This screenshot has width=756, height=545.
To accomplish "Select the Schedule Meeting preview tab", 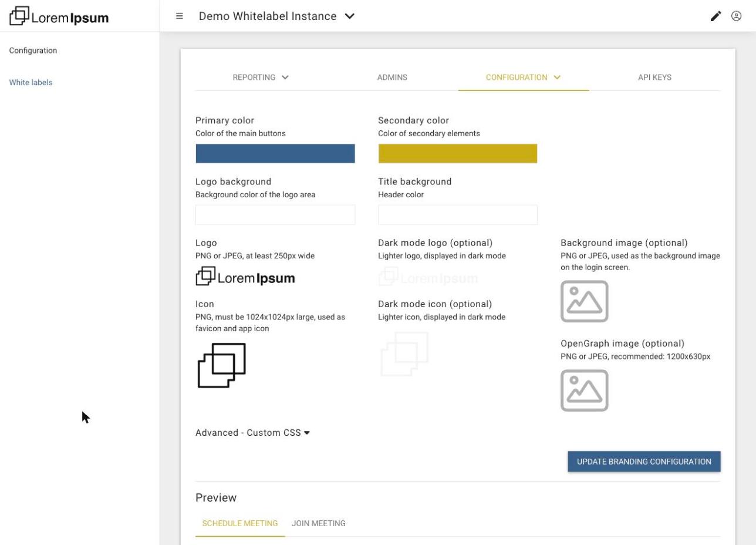I will coord(240,523).
